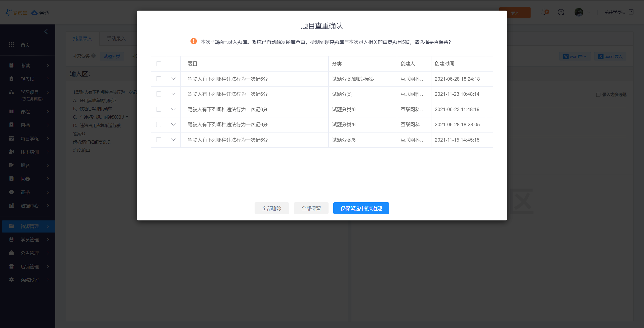Expand the row created 2021-06-28 18:28:05
Image resolution: width=644 pixels, height=328 pixels.
(173, 124)
